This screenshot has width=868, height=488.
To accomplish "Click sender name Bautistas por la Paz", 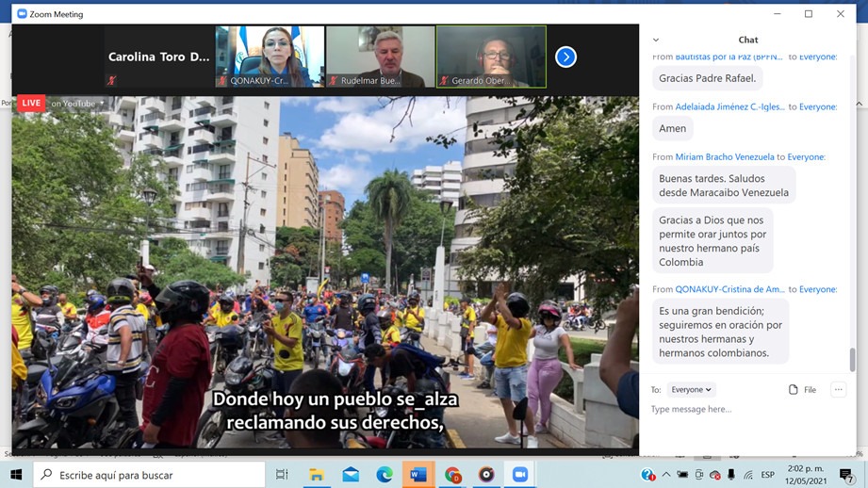I will point(729,57).
